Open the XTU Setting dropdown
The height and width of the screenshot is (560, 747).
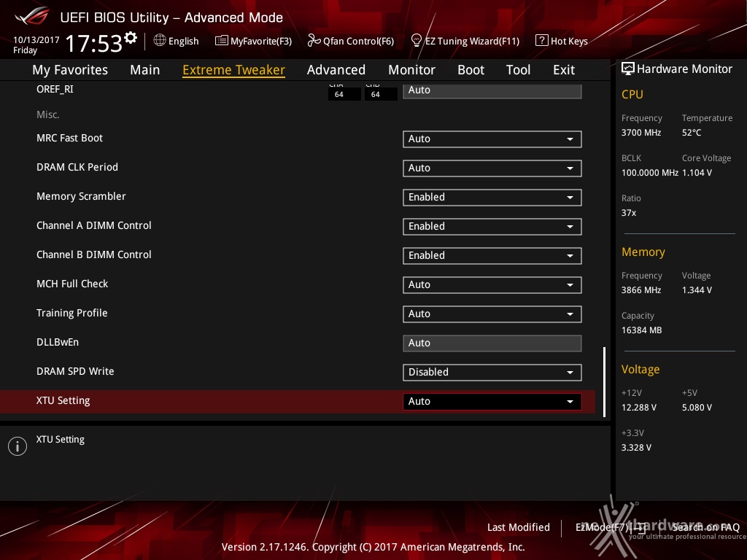click(x=492, y=402)
